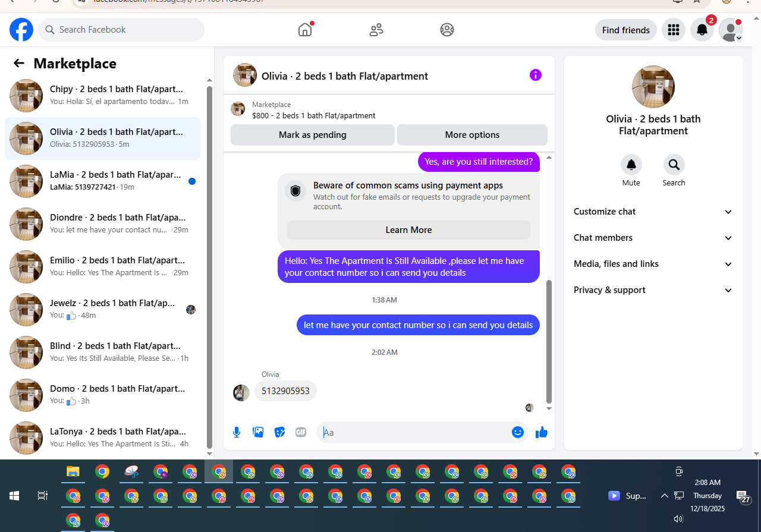Screen dimensions: 761x532
Task: Click the message '5132905953' bubble
Action: coord(285,391)
